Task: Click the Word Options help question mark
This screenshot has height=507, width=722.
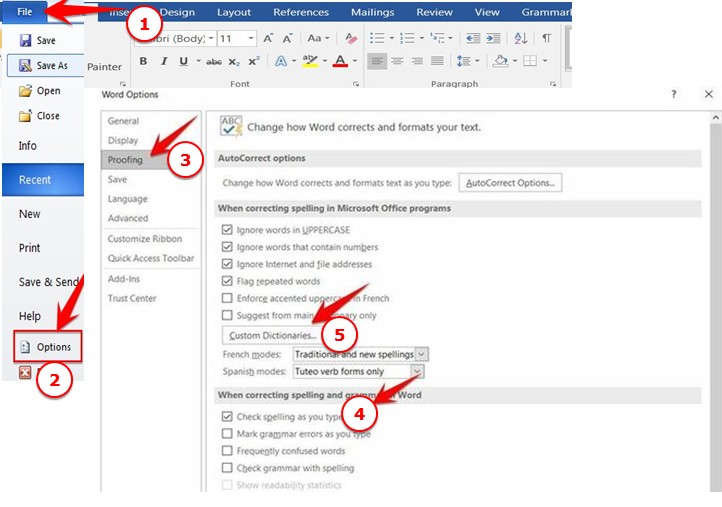Action: pos(674,94)
